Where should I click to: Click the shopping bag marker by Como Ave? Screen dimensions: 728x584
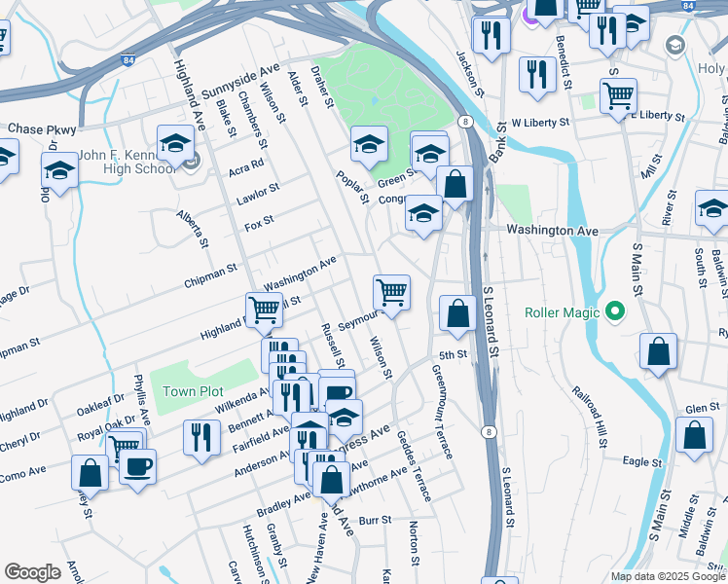[90, 477]
